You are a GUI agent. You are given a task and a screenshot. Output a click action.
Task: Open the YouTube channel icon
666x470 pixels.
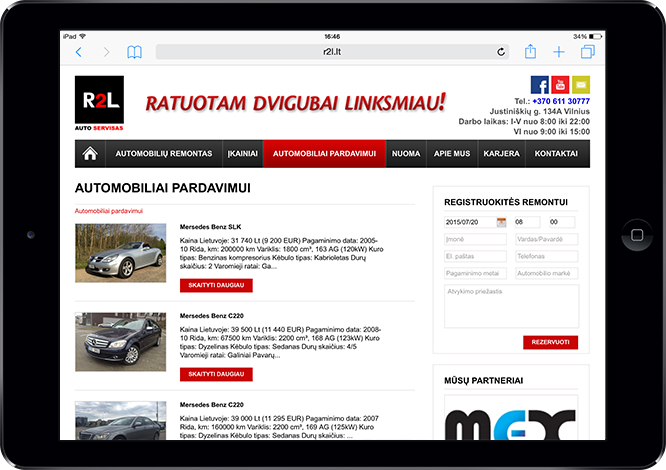click(x=560, y=85)
